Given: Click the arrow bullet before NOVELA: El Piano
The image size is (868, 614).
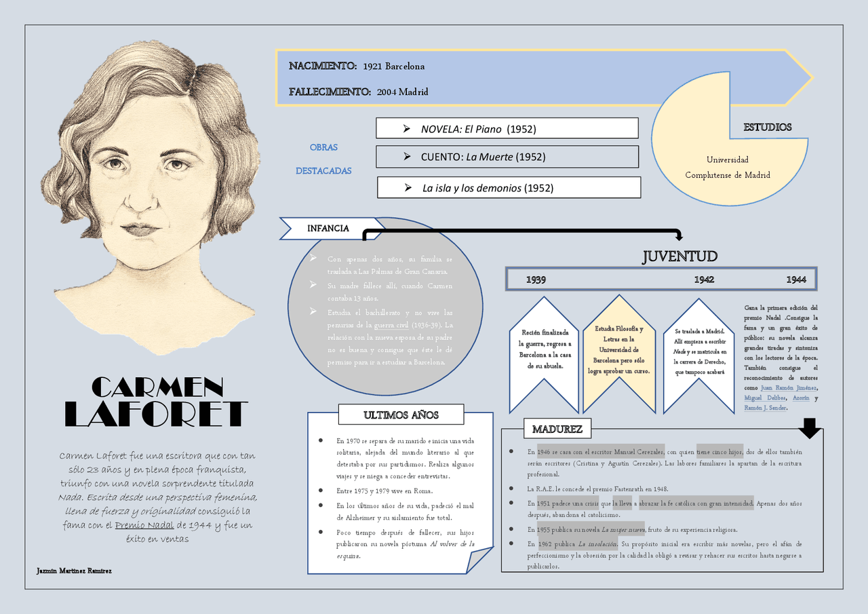Looking at the screenshot, I should click(x=406, y=129).
